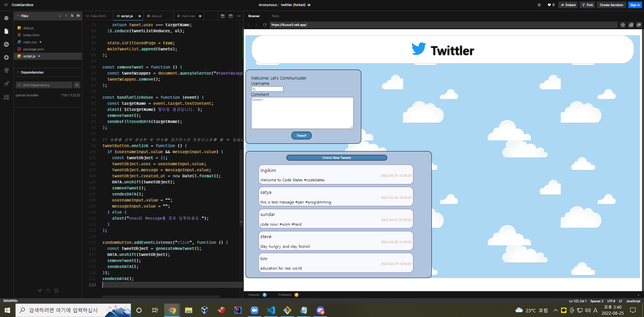Select script.js in the file tree

pyautogui.click(x=48, y=56)
